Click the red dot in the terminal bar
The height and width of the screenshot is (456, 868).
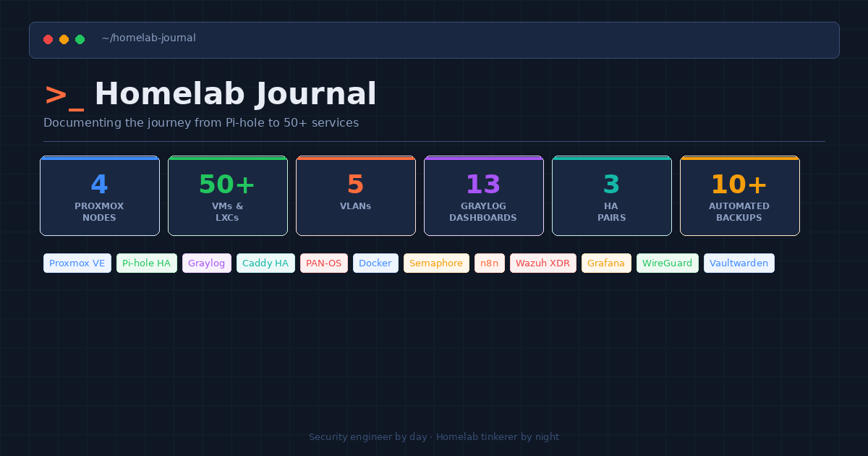click(x=48, y=39)
